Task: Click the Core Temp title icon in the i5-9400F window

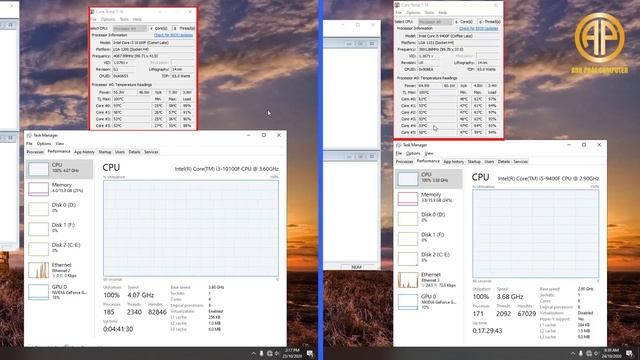Action: (397, 5)
